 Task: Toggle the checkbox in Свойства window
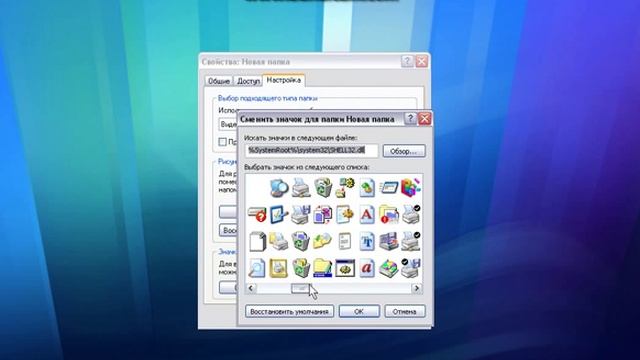pos(222,142)
